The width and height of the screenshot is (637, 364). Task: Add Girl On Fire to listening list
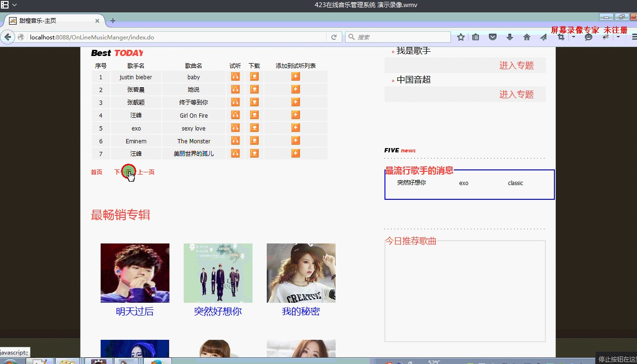[295, 115]
